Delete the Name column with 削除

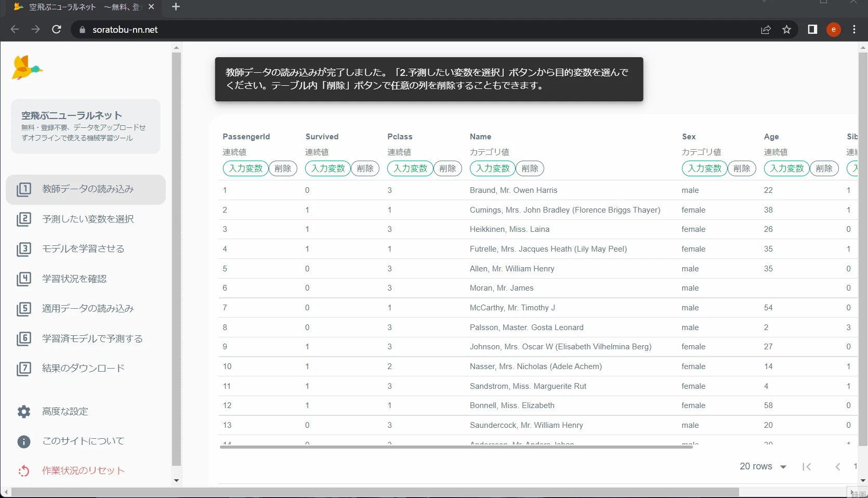click(530, 168)
